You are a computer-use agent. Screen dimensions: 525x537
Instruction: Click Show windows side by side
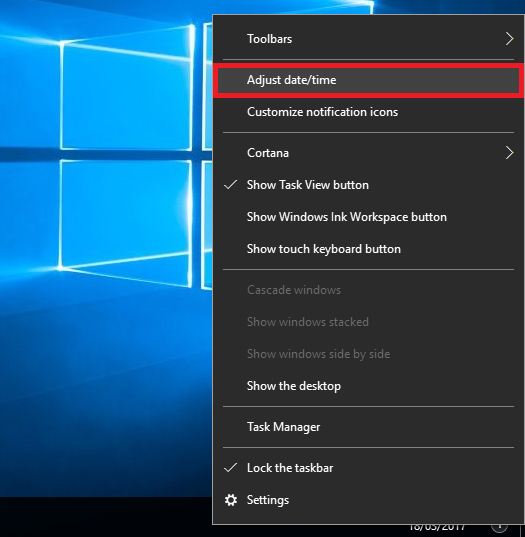click(318, 354)
